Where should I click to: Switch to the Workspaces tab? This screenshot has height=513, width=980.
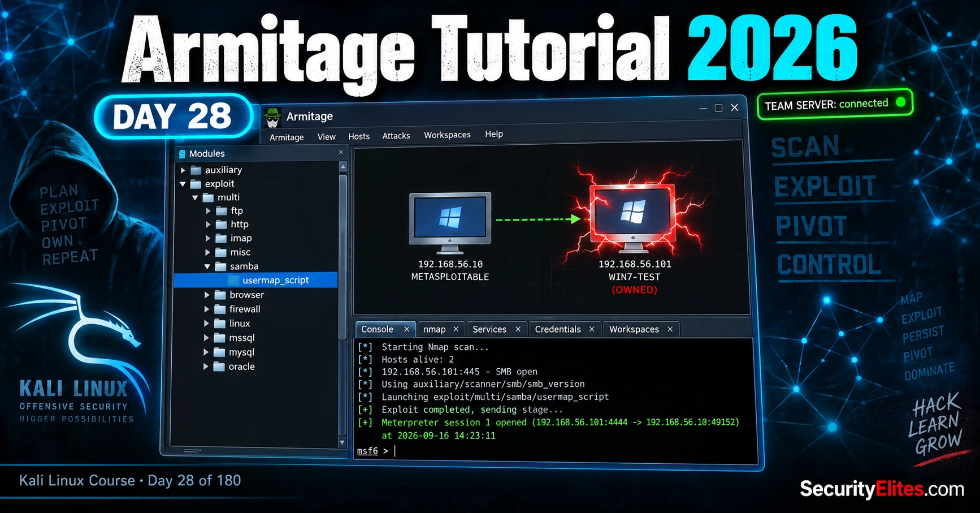point(634,329)
